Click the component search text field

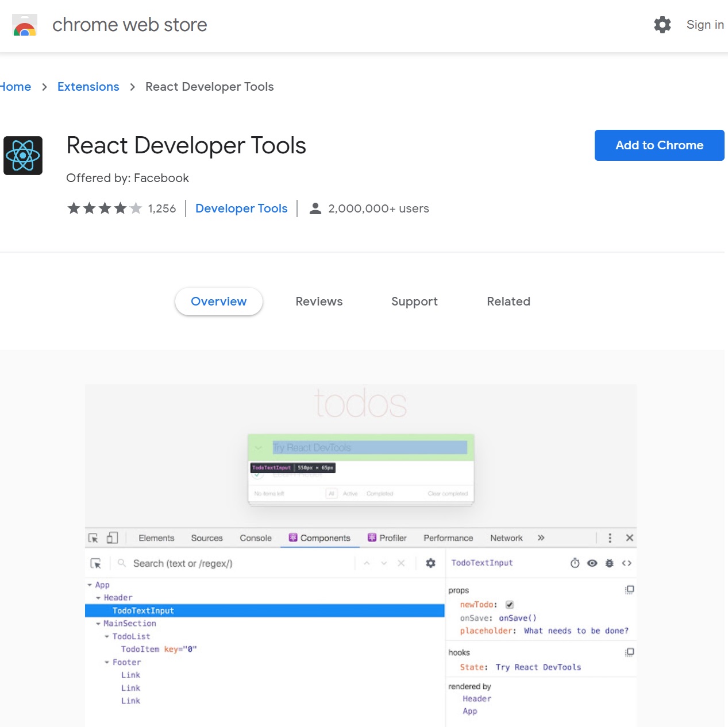click(x=236, y=563)
